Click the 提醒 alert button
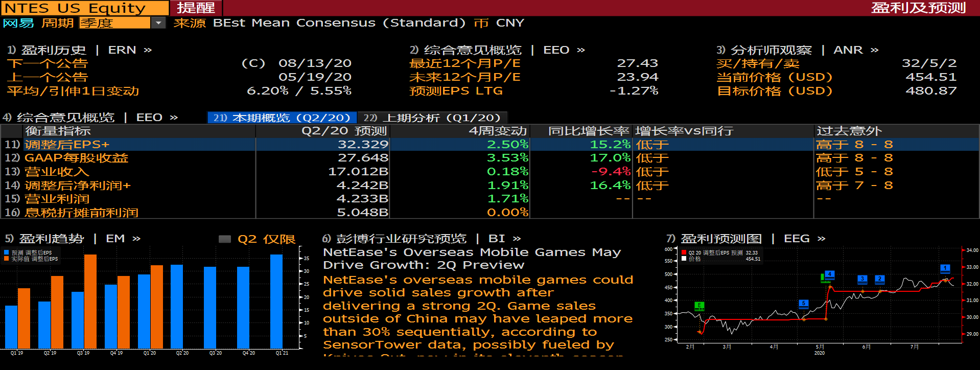Viewport: 980px width, 370px height. point(196,8)
